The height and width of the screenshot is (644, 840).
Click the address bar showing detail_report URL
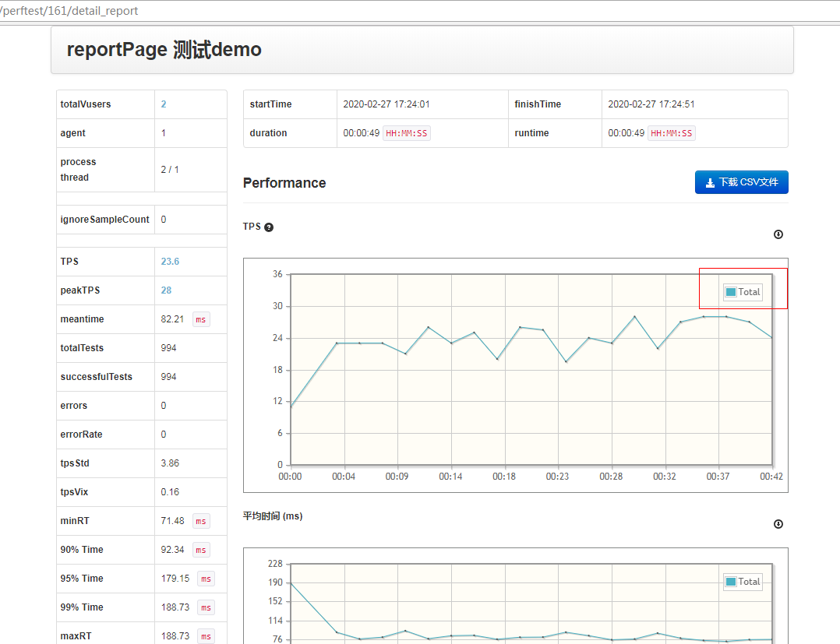[70, 12]
